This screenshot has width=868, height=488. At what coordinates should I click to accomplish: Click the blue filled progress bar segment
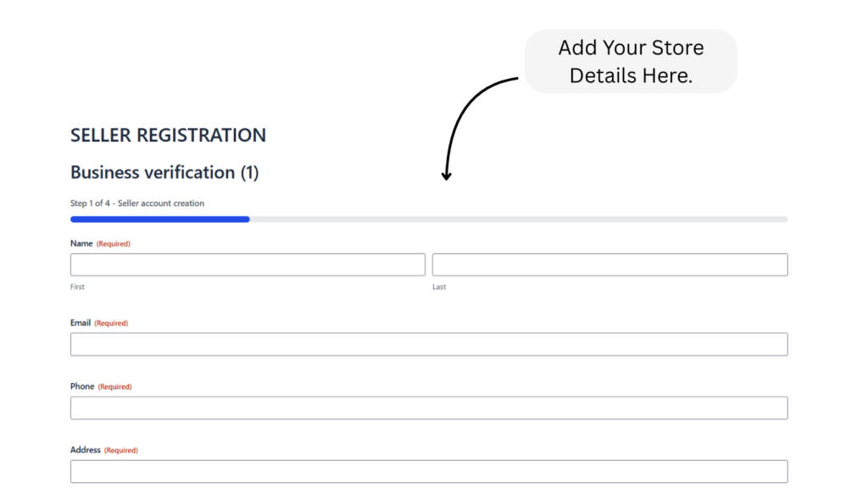coord(159,219)
